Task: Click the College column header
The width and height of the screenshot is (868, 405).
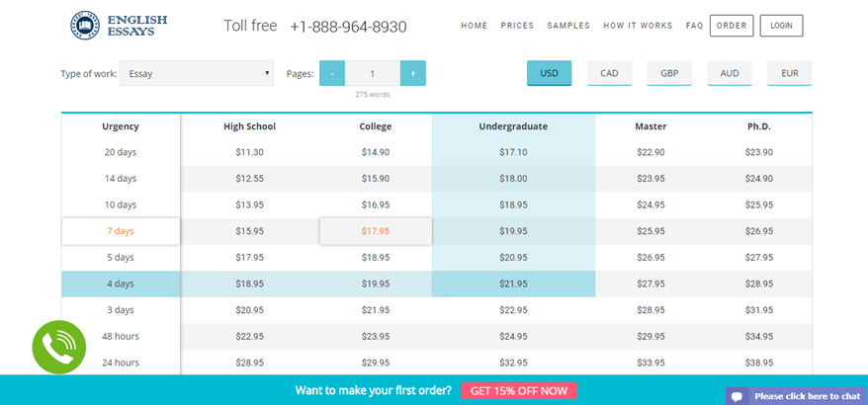Action: coord(376,126)
